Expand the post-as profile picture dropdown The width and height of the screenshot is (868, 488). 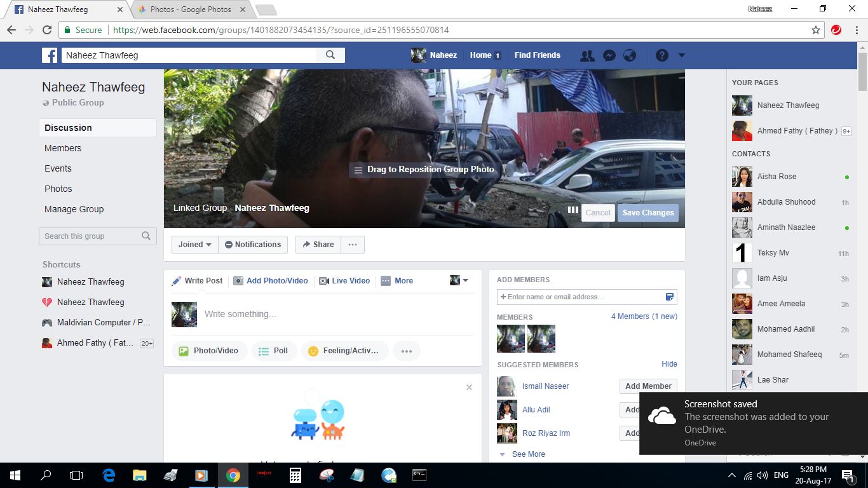(x=459, y=280)
